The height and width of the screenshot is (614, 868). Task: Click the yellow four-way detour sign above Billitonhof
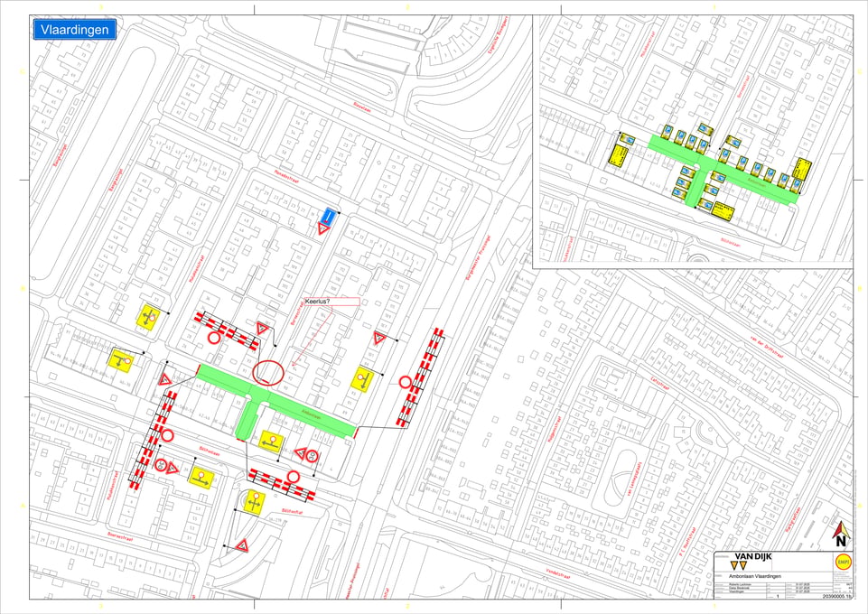tap(255, 502)
